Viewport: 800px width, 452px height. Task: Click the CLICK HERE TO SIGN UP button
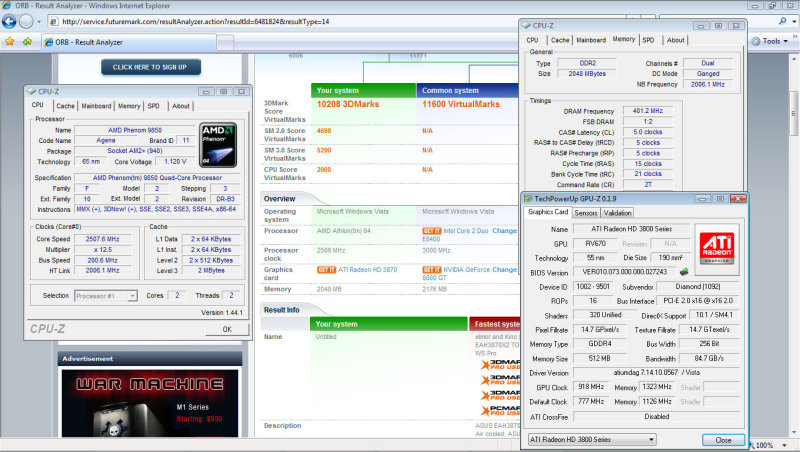click(151, 67)
